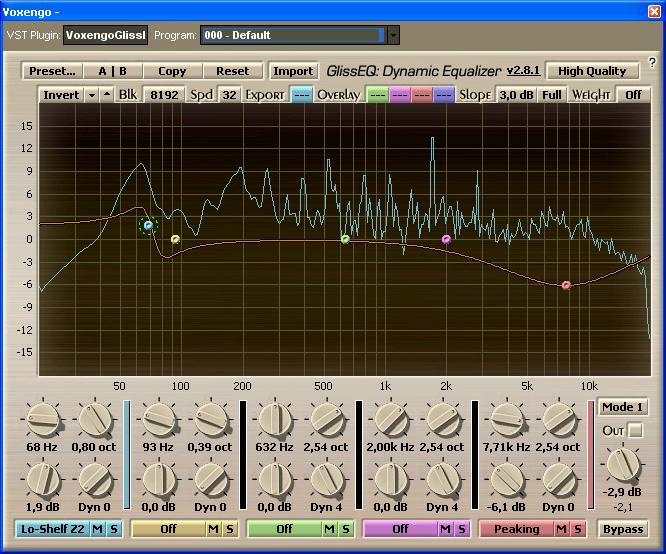Click the Reset button
This screenshot has height=554, width=666.
click(x=233, y=71)
